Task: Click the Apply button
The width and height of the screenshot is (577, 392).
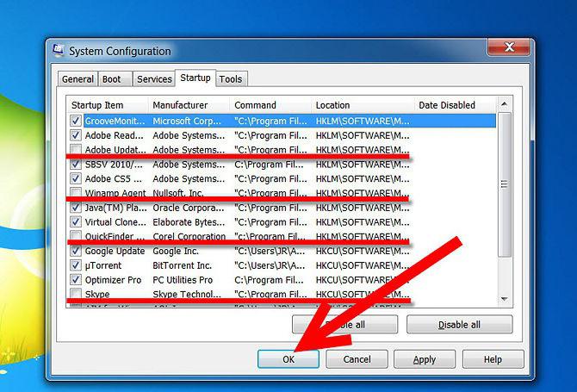Action: tap(424, 359)
